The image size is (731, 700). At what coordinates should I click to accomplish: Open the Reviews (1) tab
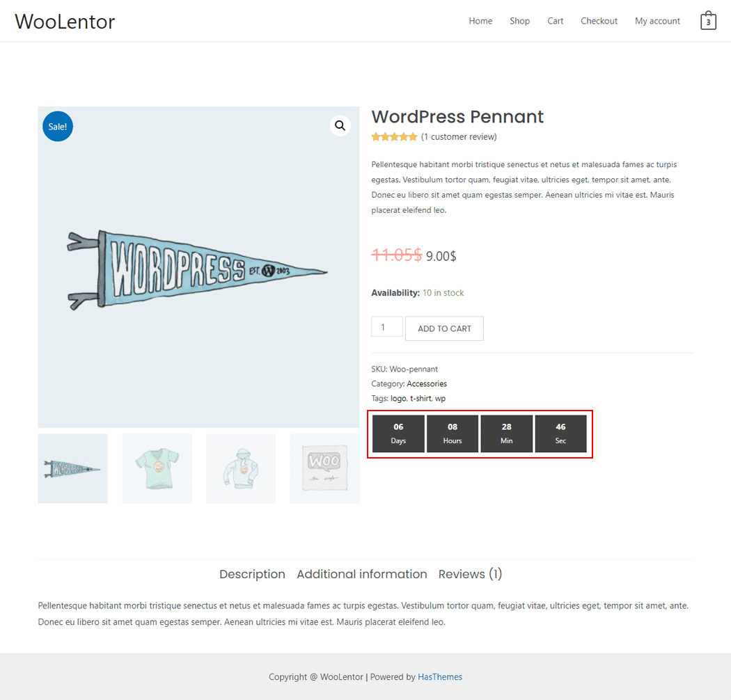470,574
